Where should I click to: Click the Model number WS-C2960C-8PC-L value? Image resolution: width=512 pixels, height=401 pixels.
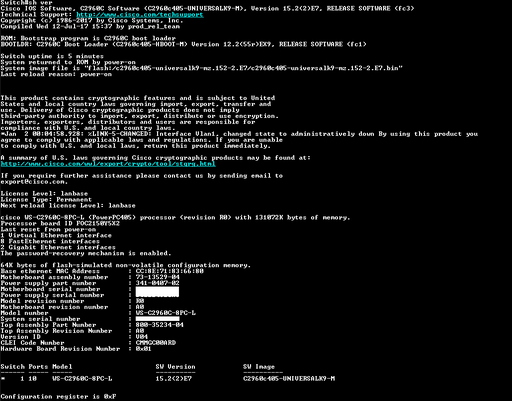point(166,313)
